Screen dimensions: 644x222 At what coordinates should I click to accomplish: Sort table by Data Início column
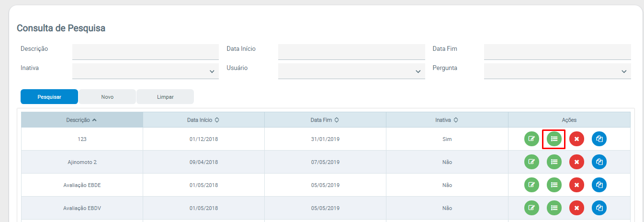(x=203, y=120)
